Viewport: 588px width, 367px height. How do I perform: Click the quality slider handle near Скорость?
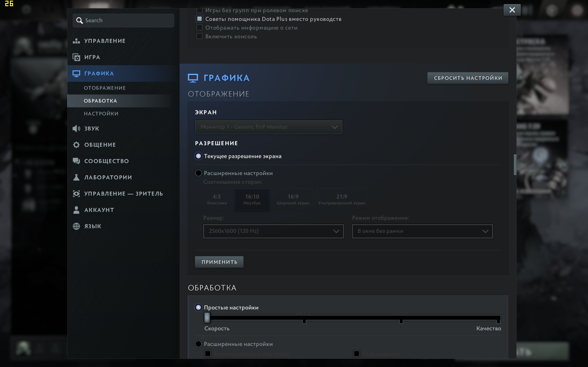(x=207, y=317)
